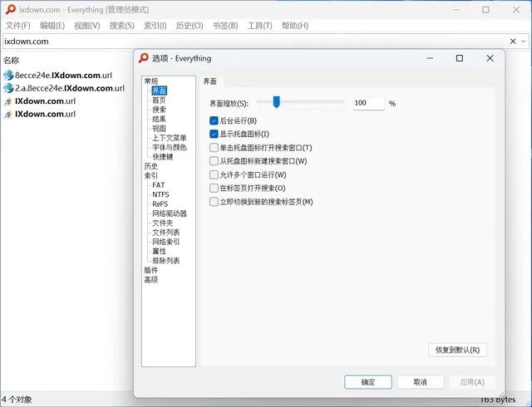Open the 历史(O) menu
This screenshot has width=532, height=407.
pos(190,26)
